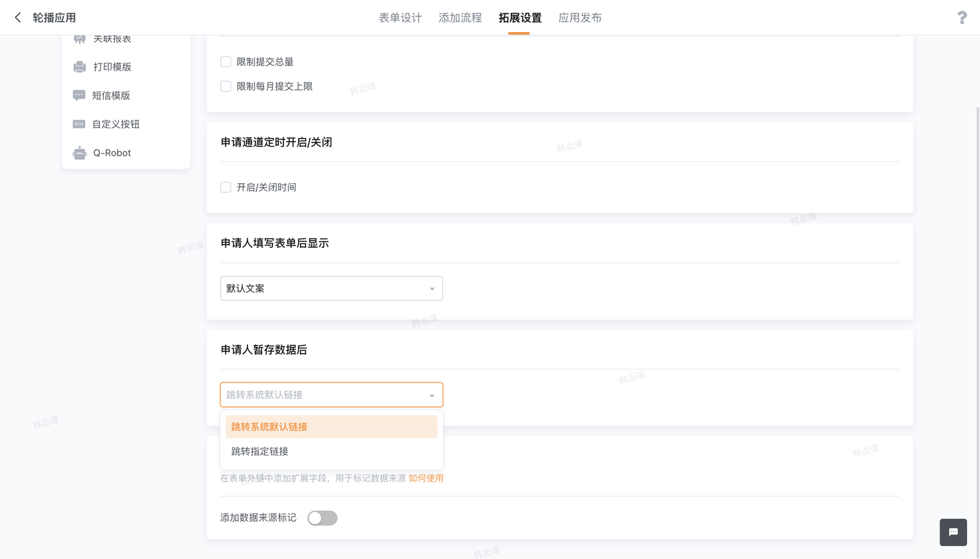Check the 限制每月提交上限 checkbox
Viewport: 980px width, 559px height.
tap(225, 86)
